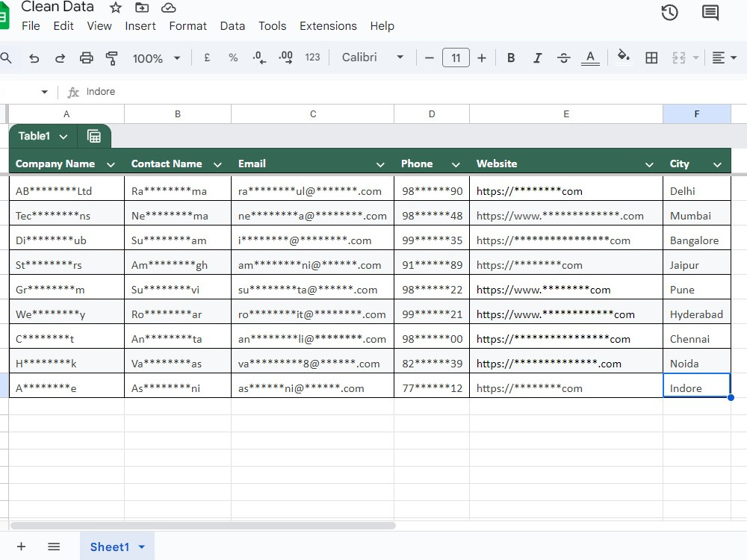Open the Data menu
Image resolution: width=747 pixels, height=560 pixels.
tap(232, 25)
